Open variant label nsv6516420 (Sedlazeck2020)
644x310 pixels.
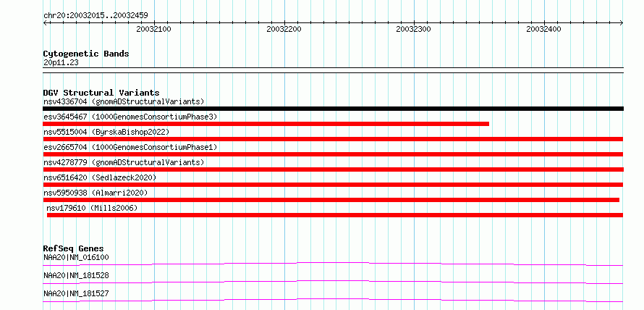pyautogui.click(x=100, y=177)
